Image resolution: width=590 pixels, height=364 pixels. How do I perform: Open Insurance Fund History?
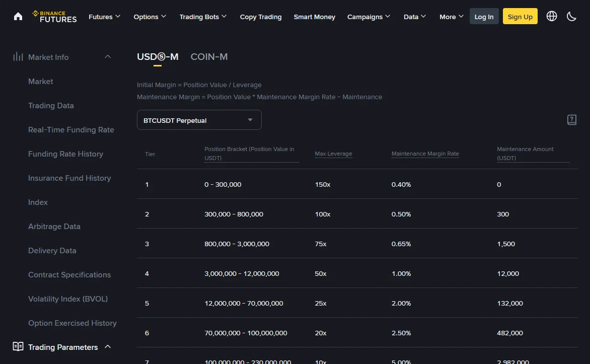(69, 178)
